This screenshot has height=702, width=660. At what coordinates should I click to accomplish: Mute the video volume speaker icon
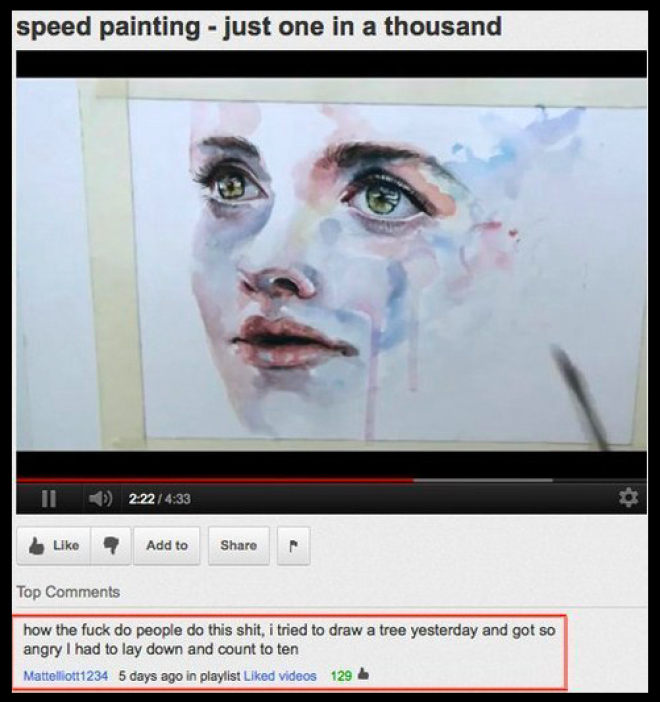[x=100, y=498]
